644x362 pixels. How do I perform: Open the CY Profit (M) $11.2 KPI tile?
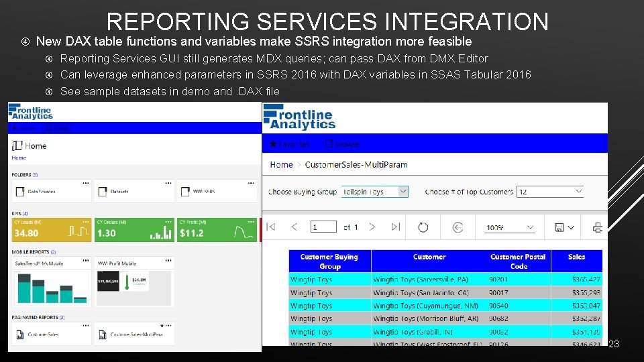tap(217, 230)
